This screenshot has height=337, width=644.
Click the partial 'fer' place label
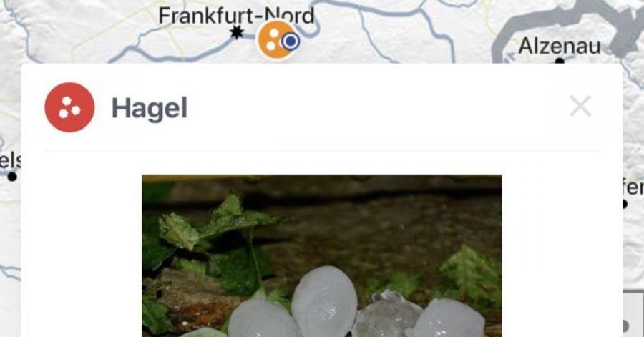point(633,187)
